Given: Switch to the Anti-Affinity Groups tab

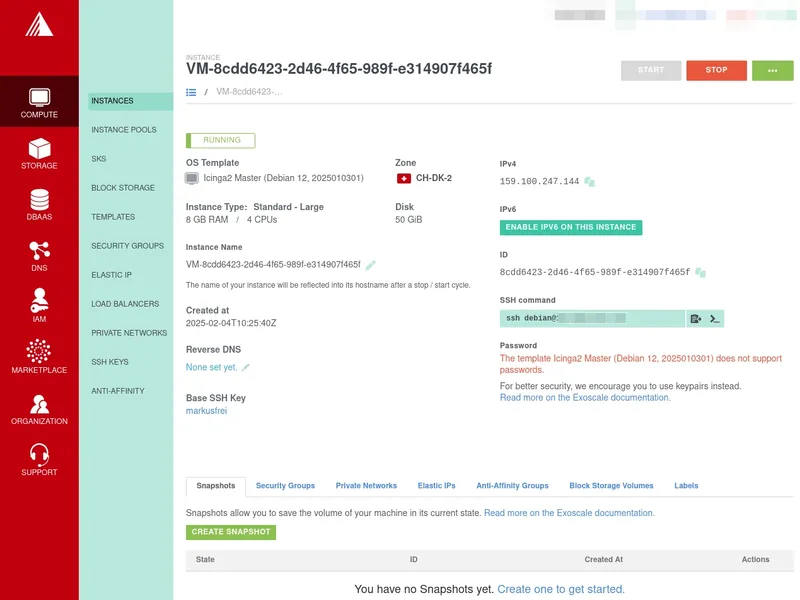Looking at the screenshot, I should click(512, 486).
